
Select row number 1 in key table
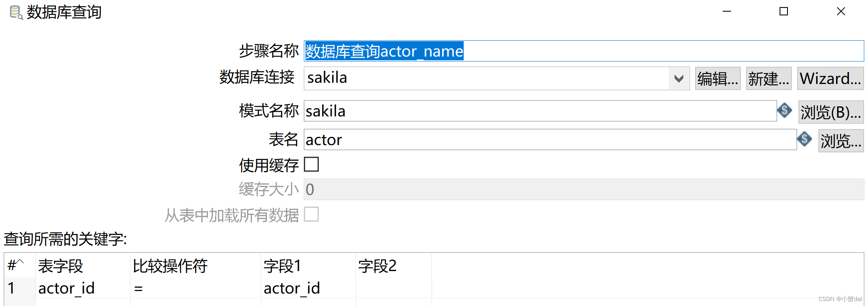(20, 288)
